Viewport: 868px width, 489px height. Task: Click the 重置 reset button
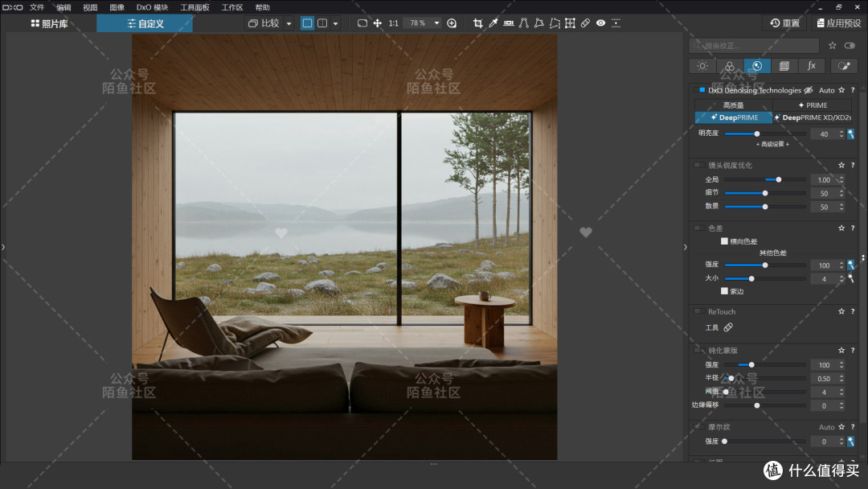tap(785, 23)
